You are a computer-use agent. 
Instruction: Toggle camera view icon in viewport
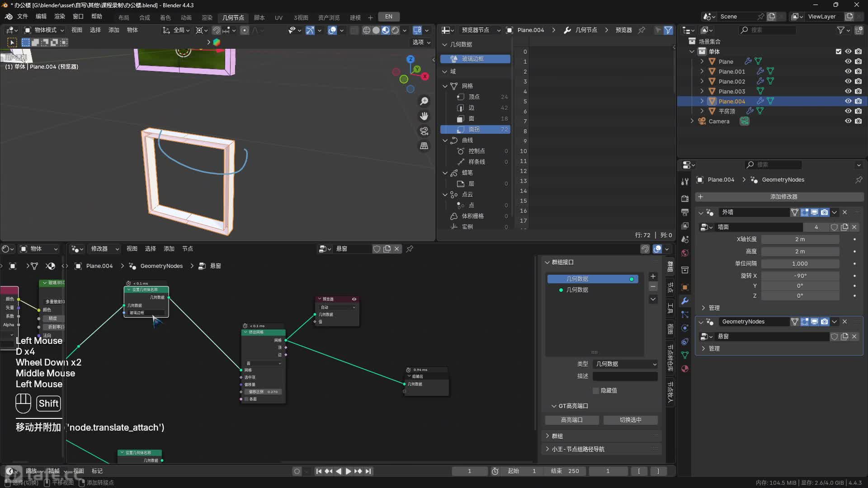[424, 131]
